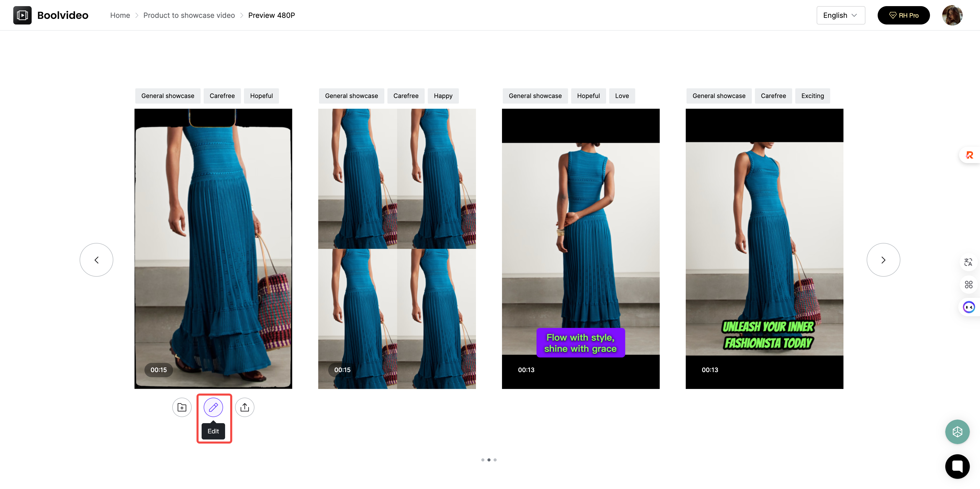Select the four-panel grid dress video
This screenshot has height=489, width=980.
397,249
